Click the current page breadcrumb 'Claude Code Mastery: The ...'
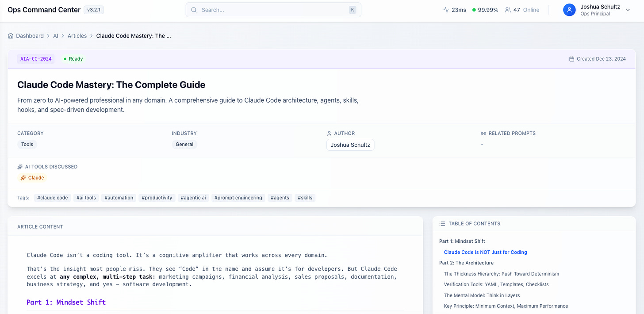The height and width of the screenshot is (314, 644). click(x=134, y=36)
